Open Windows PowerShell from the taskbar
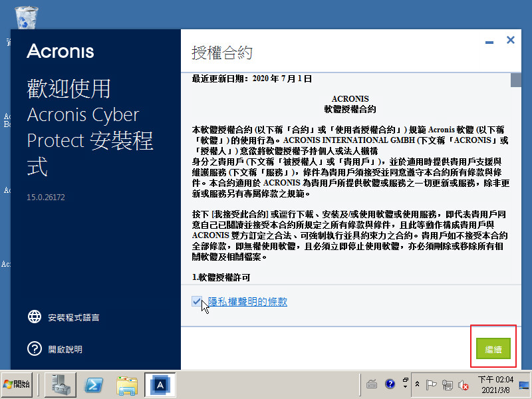The image size is (532, 399). coord(94,384)
